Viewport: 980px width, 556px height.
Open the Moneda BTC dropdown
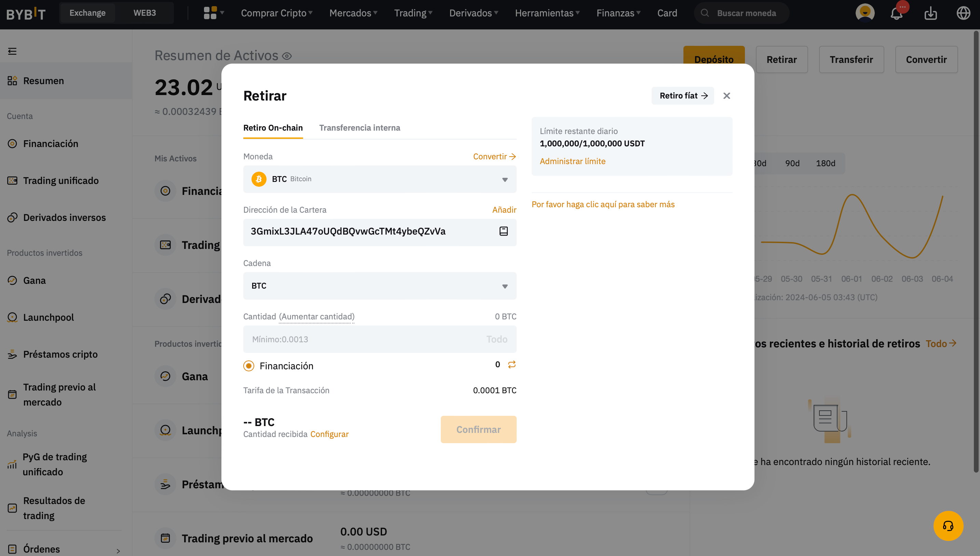tap(380, 179)
